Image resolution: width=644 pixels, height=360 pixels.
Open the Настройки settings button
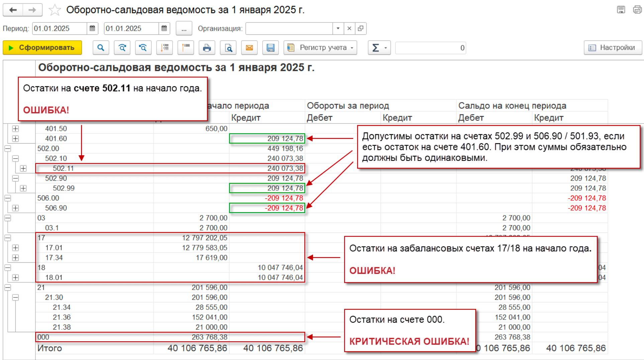click(613, 48)
